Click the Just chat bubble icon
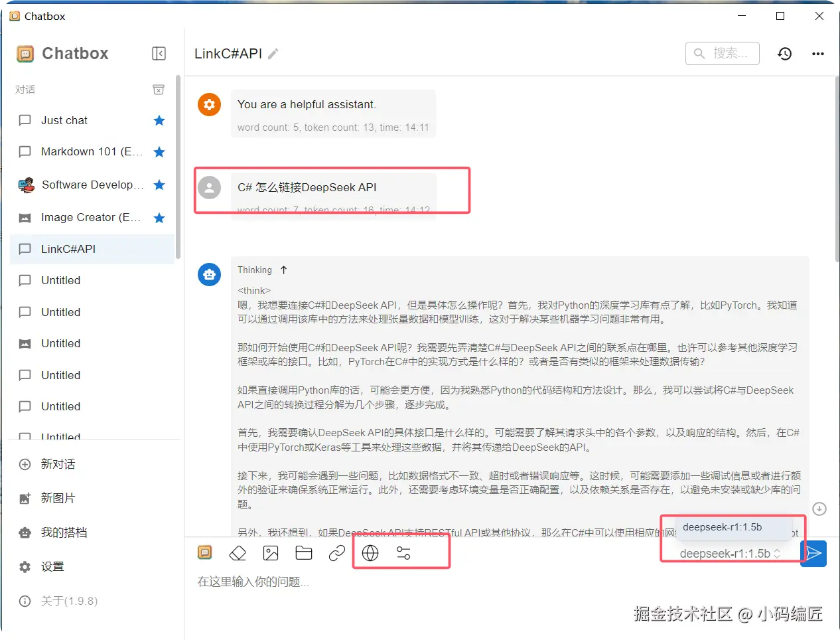 (x=25, y=120)
